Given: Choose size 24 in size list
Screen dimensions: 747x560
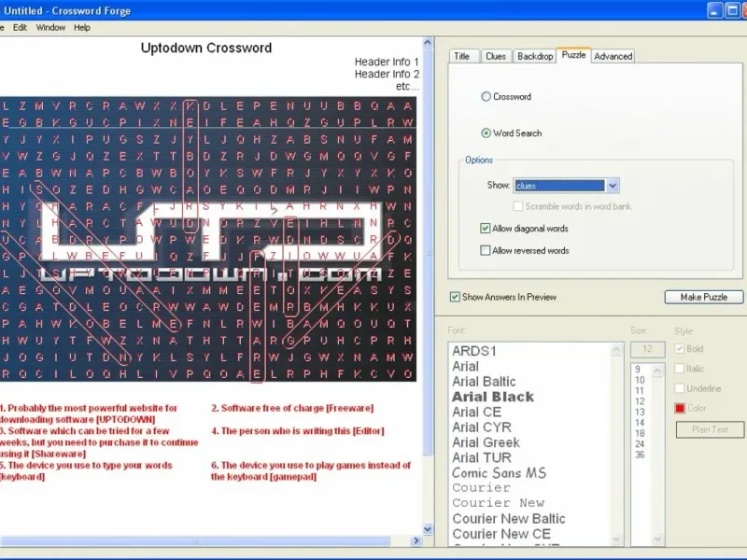Looking at the screenshot, I should click(x=640, y=444).
